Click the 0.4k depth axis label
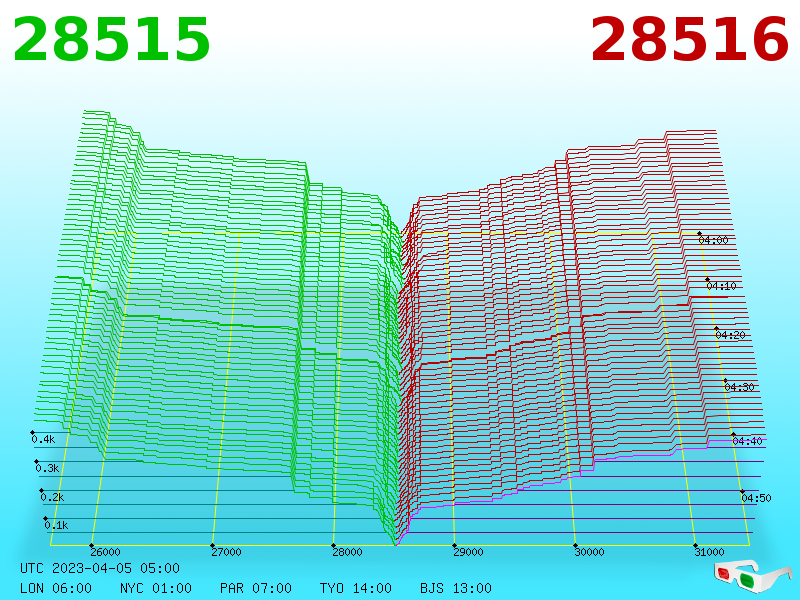 (43, 439)
